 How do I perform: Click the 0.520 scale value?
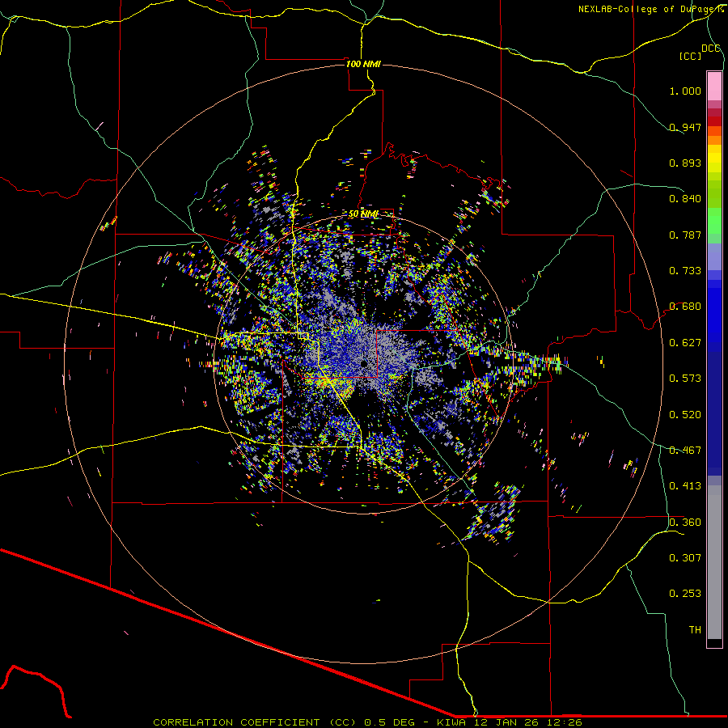[x=685, y=415]
